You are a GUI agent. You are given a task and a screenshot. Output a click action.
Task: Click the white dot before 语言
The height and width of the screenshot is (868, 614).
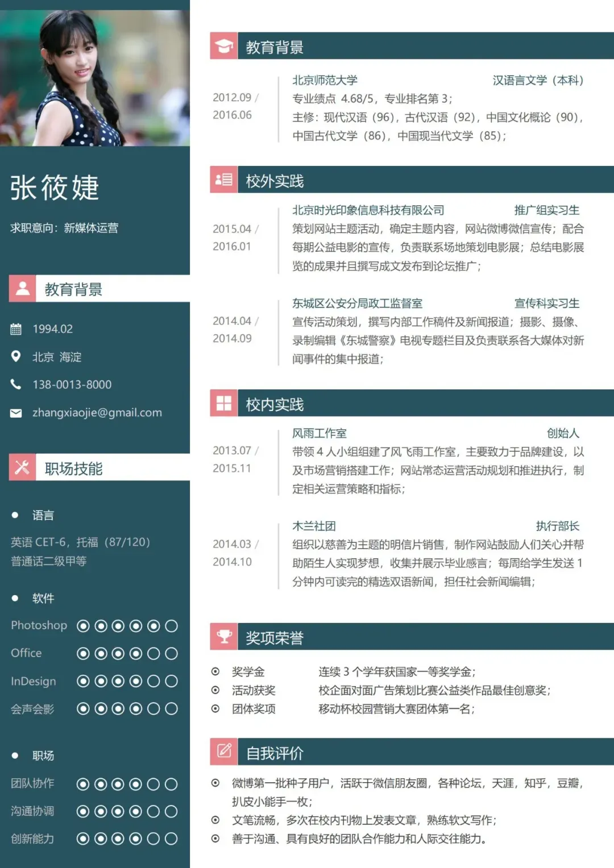(15, 515)
